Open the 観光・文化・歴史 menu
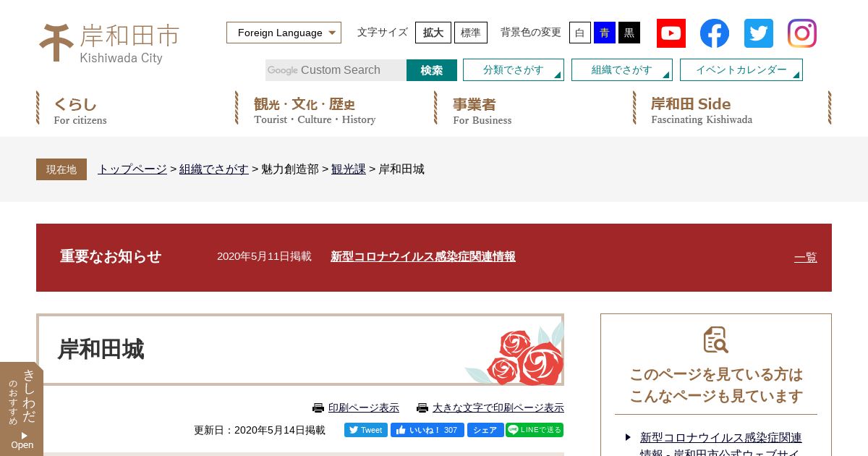868x456 pixels. (334, 109)
